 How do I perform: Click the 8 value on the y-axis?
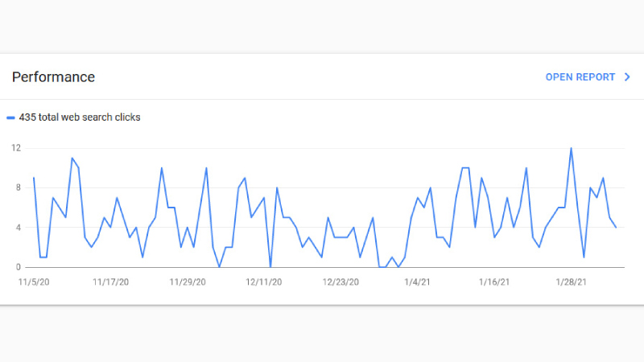click(18, 188)
